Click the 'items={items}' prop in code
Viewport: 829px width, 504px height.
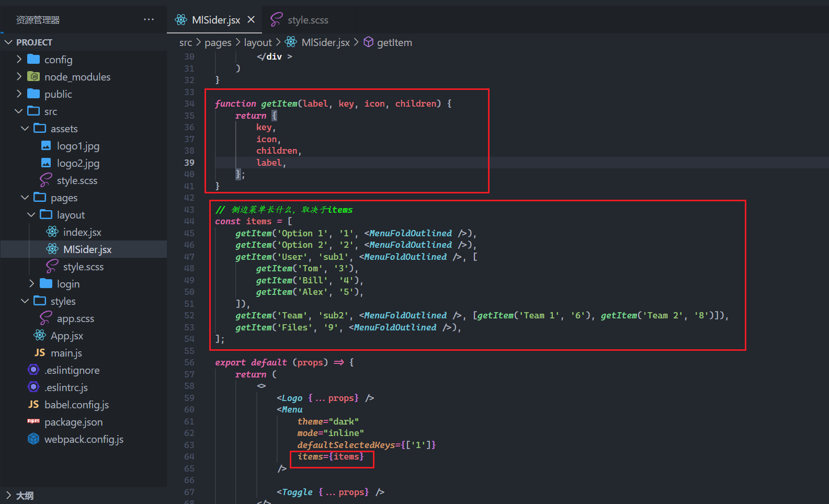click(x=331, y=456)
